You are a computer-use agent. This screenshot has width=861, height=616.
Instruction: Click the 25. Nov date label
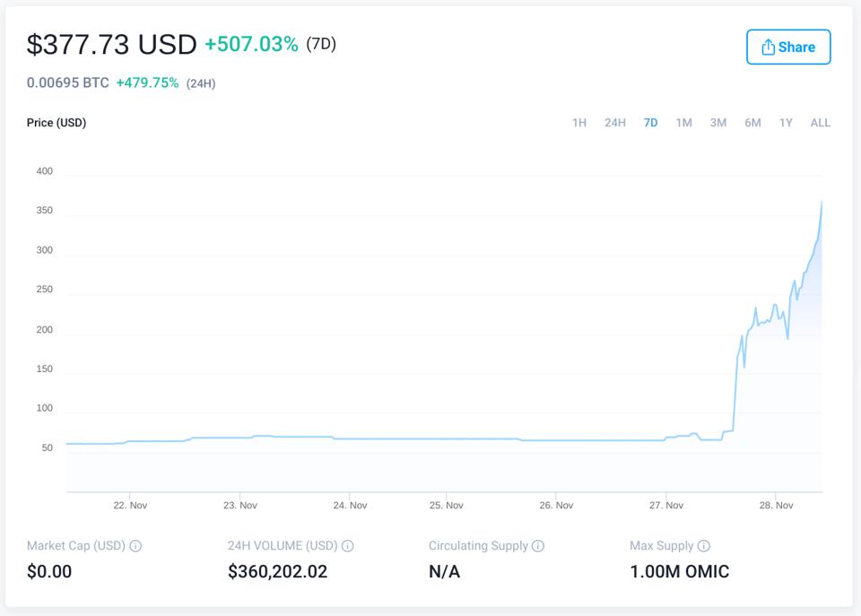448,506
